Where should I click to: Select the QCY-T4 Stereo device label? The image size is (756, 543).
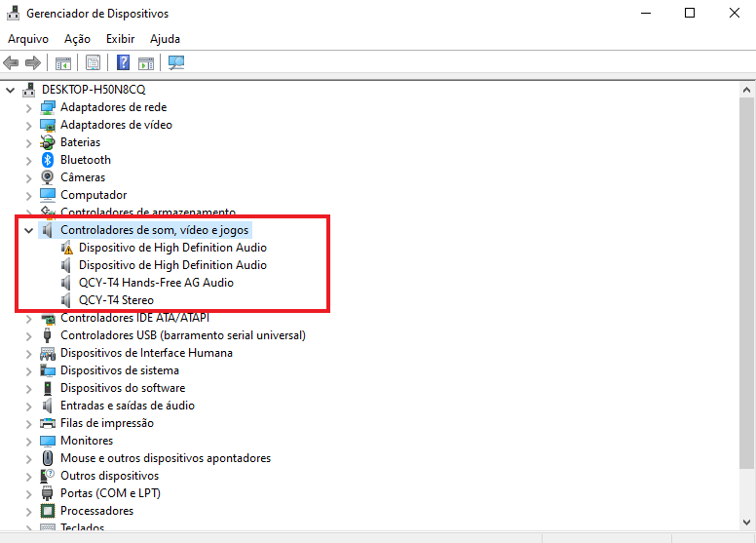116,300
